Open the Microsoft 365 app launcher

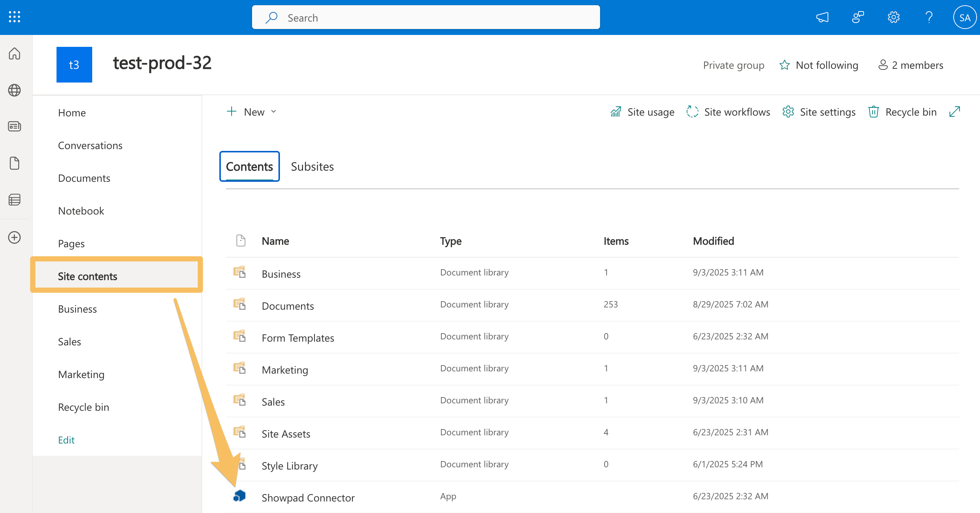[14, 17]
